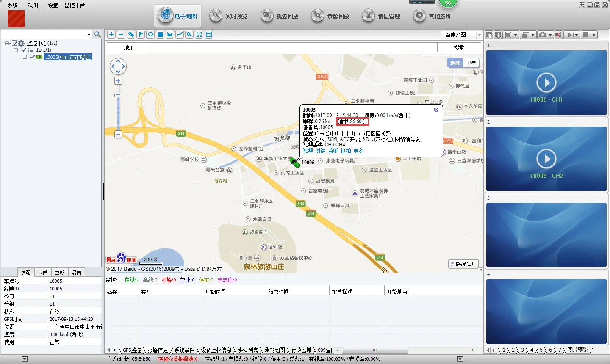The height and width of the screenshot is (364, 610).
Task: Open the 百度地图 map source dropdown
Action: tap(480, 35)
